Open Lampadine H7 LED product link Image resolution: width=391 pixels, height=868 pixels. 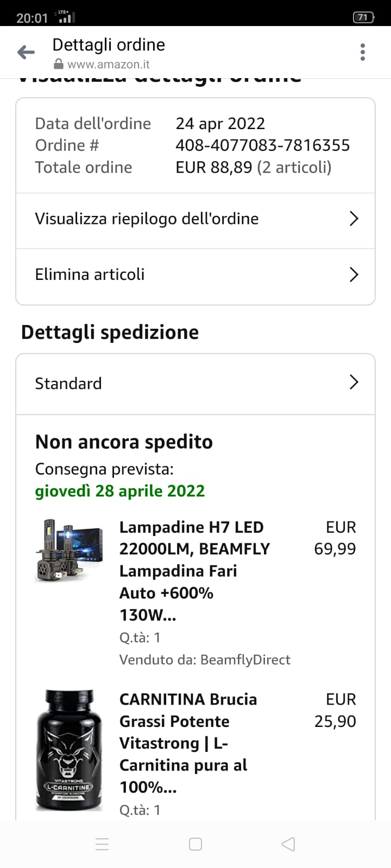click(194, 571)
